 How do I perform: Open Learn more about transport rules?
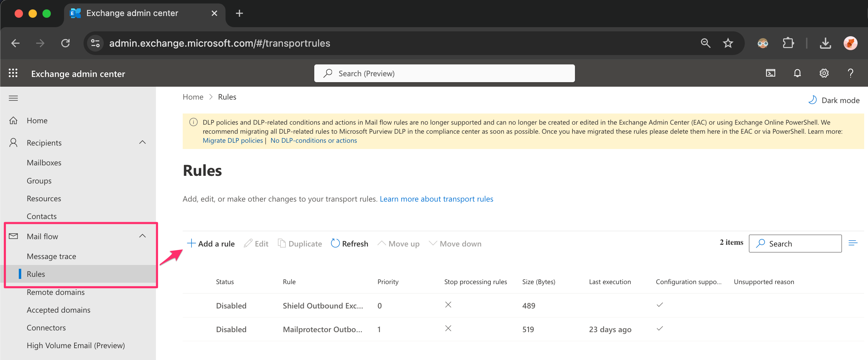pos(436,199)
